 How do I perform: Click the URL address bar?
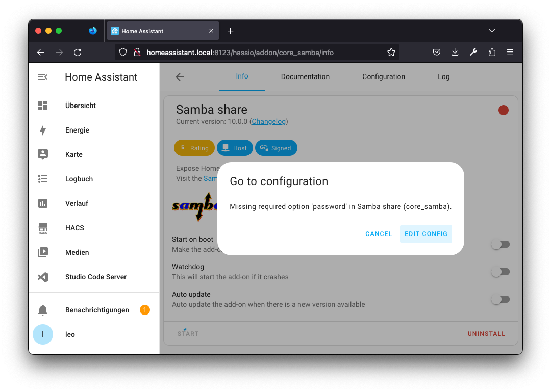(257, 53)
